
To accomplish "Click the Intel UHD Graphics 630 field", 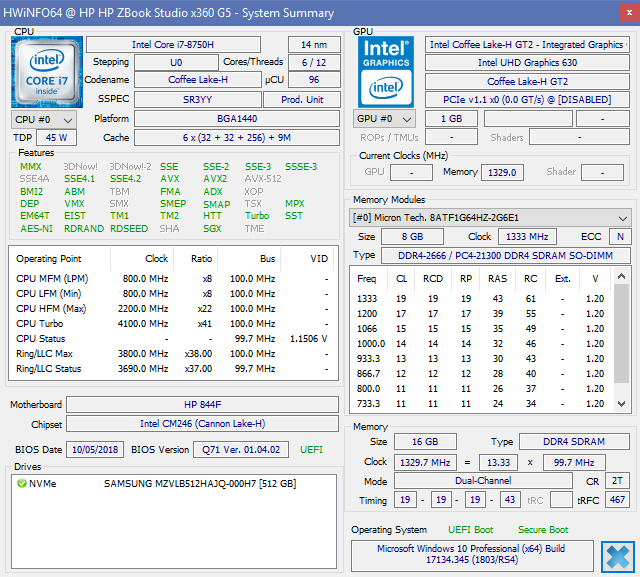I will [x=527, y=63].
